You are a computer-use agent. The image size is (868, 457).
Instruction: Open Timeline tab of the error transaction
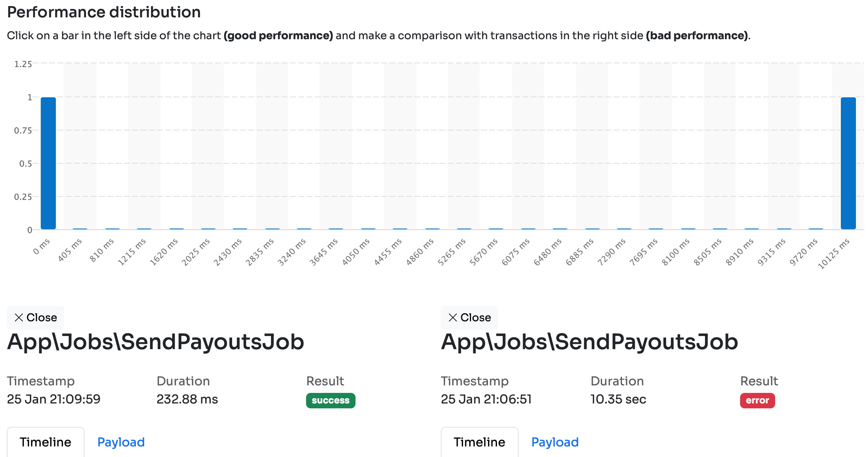click(x=480, y=442)
